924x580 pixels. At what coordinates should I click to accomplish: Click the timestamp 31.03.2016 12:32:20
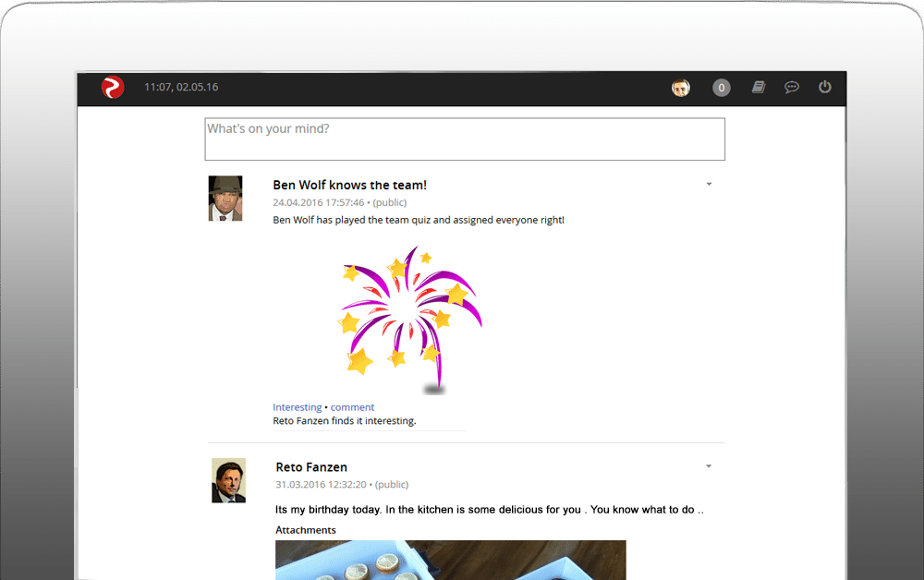[322, 485]
